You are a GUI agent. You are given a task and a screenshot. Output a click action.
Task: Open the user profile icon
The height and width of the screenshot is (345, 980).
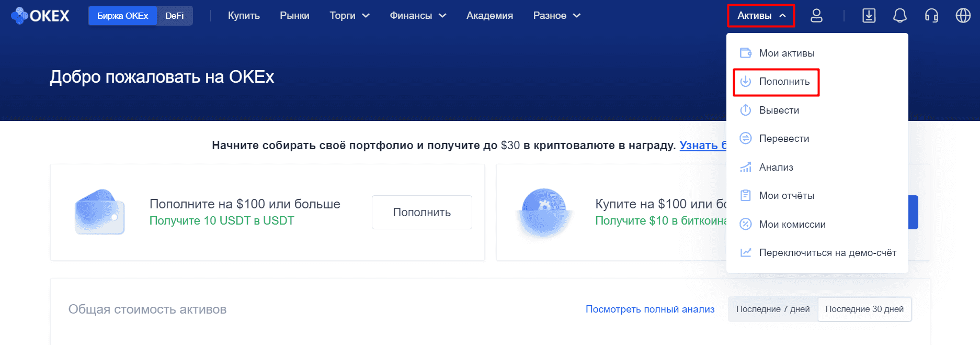pyautogui.click(x=816, y=16)
